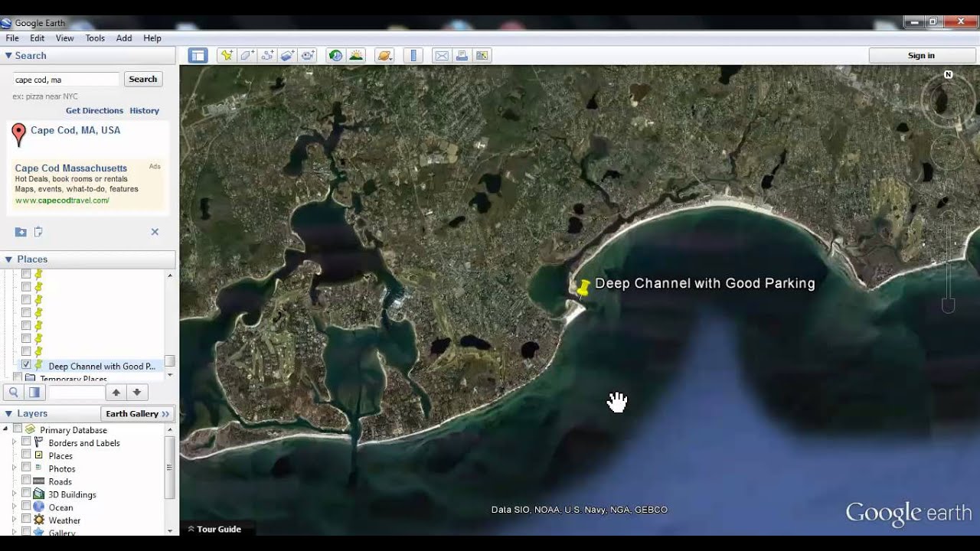This screenshot has height=551, width=980.
Task: Open the Tools menu
Action: pos(95,38)
